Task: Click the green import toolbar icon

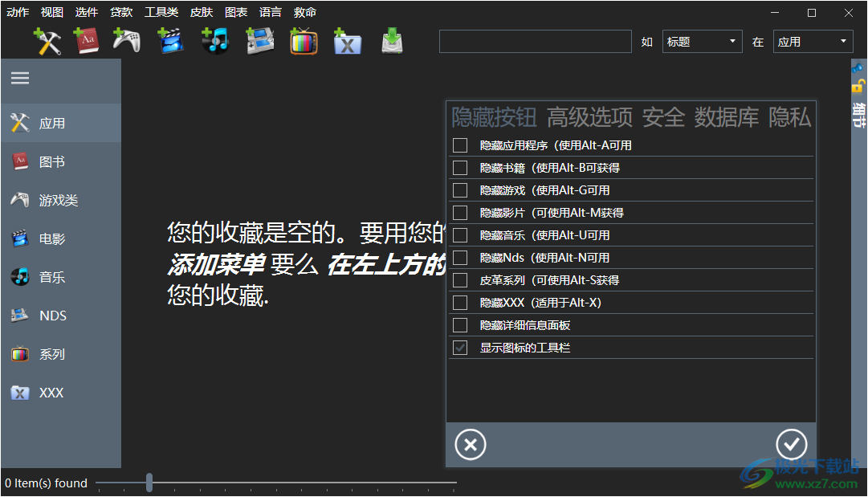Action: pyautogui.click(x=392, y=41)
